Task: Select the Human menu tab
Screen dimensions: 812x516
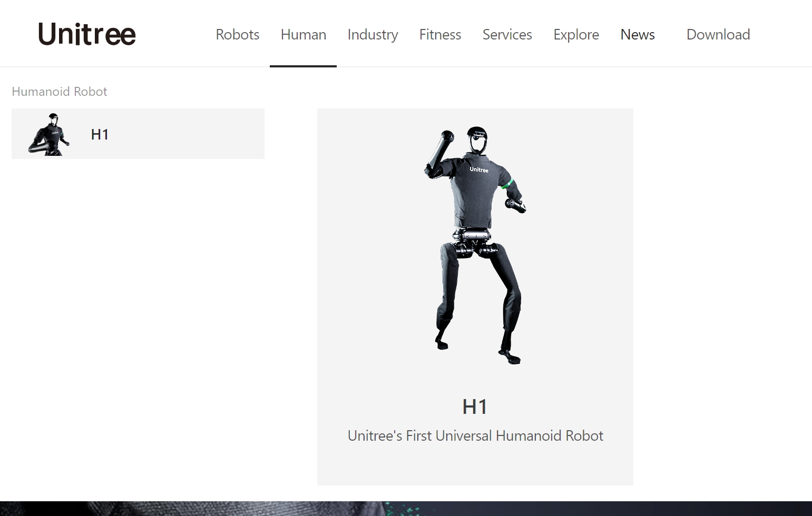Action: 304,34
